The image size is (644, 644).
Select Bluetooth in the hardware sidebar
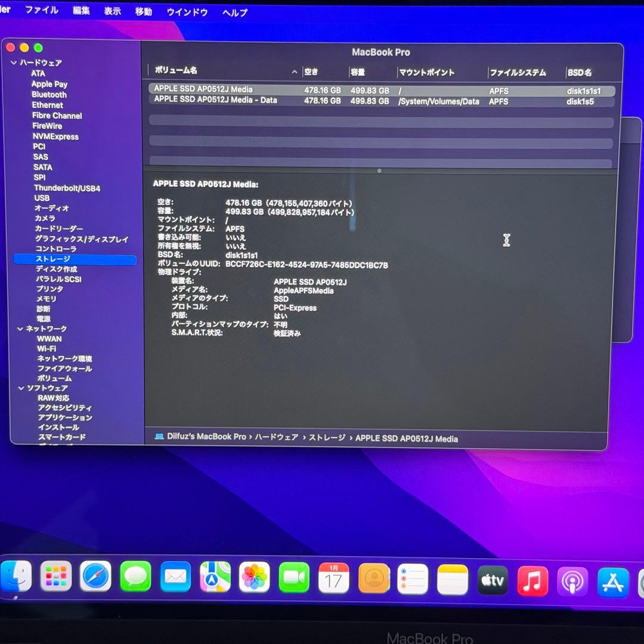(x=48, y=94)
